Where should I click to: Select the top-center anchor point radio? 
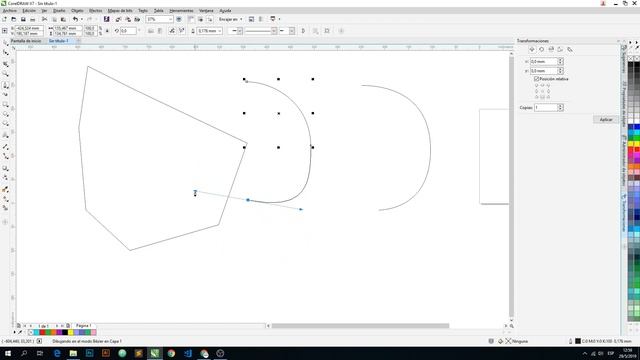click(x=542, y=86)
